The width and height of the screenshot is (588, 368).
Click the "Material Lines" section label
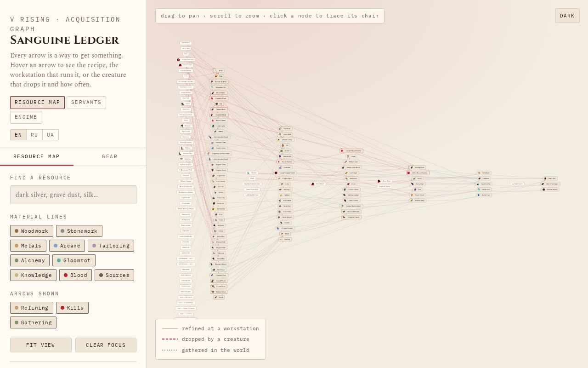(39, 217)
